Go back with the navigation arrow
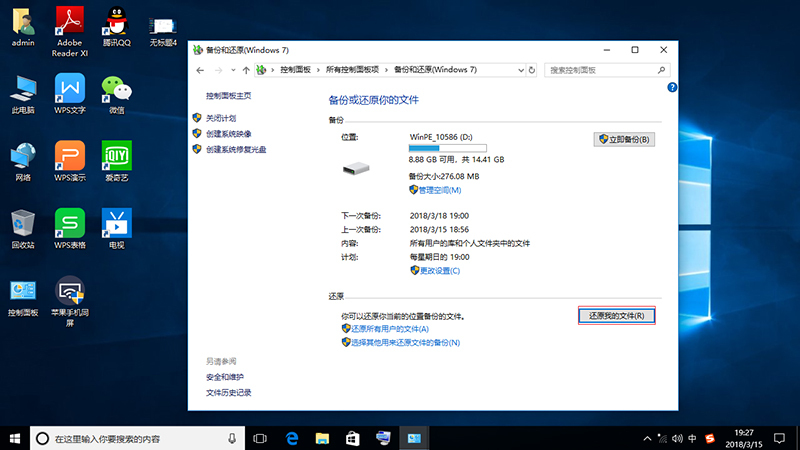The height and width of the screenshot is (450, 800). pyautogui.click(x=200, y=70)
